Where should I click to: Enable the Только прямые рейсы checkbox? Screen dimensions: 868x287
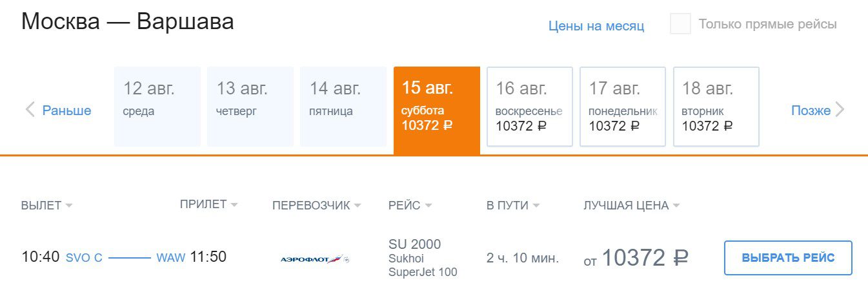tap(681, 25)
